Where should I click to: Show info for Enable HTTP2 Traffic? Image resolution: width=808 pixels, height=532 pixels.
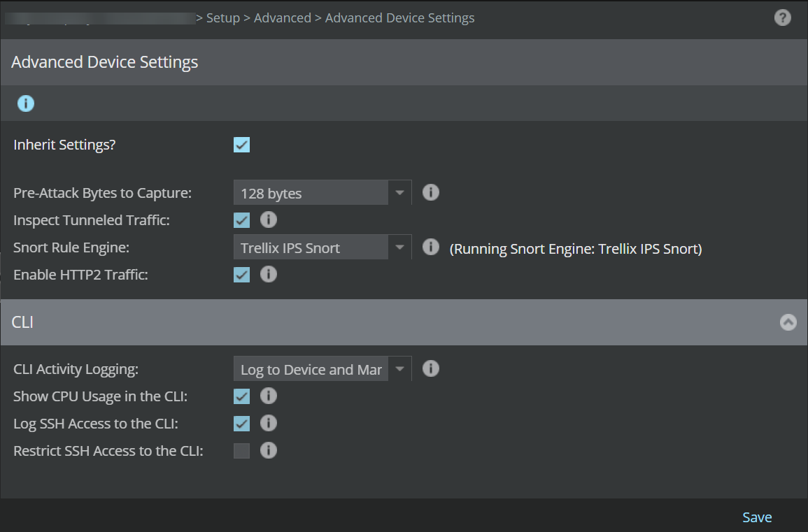(269, 275)
